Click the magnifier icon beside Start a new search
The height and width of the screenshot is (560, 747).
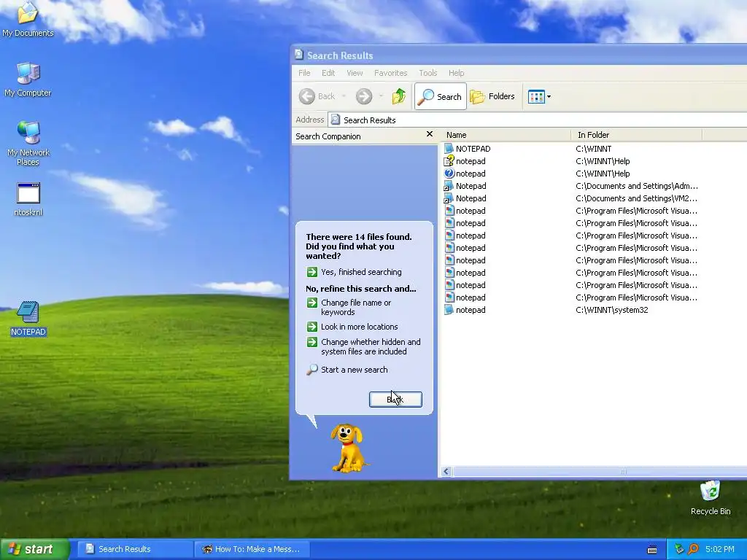[312, 370]
